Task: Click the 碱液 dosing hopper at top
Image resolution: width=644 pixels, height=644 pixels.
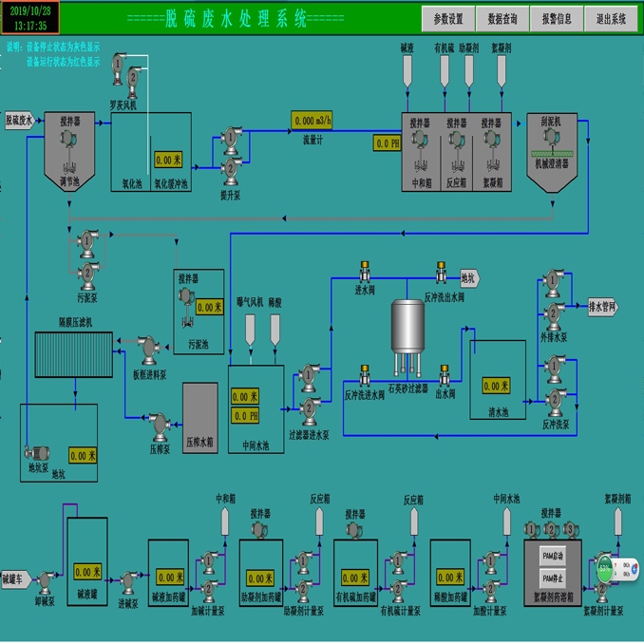Action: point(407,71)
